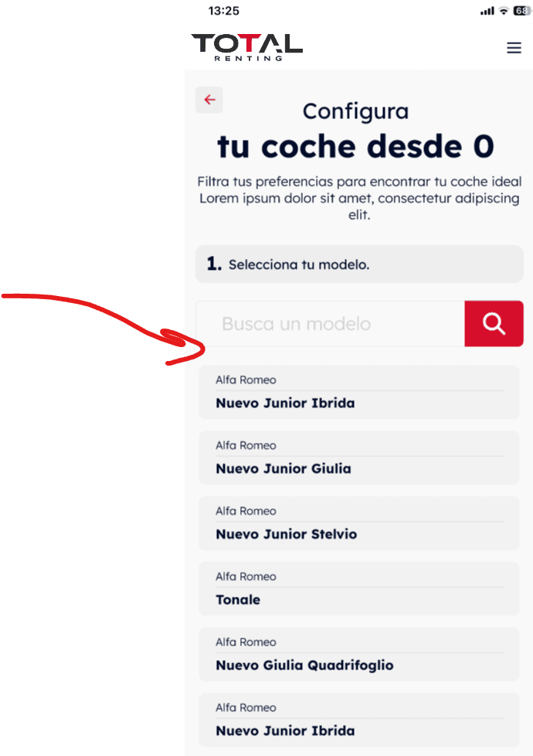Select the last Nuevo Junior Ibrida entry
Image resolution: width=533 pixels, height=756 pixels.
pos(359,720)
